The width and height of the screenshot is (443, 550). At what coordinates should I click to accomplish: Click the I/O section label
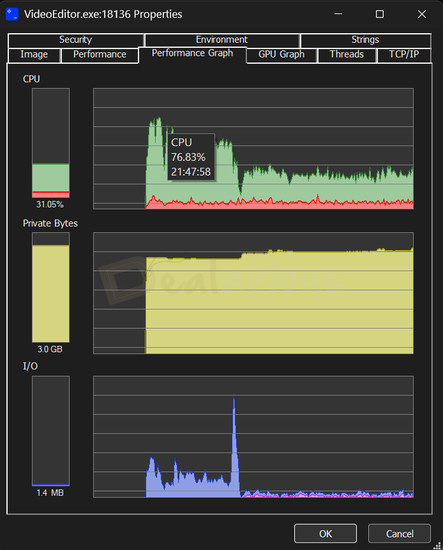pyautogui.click(x=30, y=367)
